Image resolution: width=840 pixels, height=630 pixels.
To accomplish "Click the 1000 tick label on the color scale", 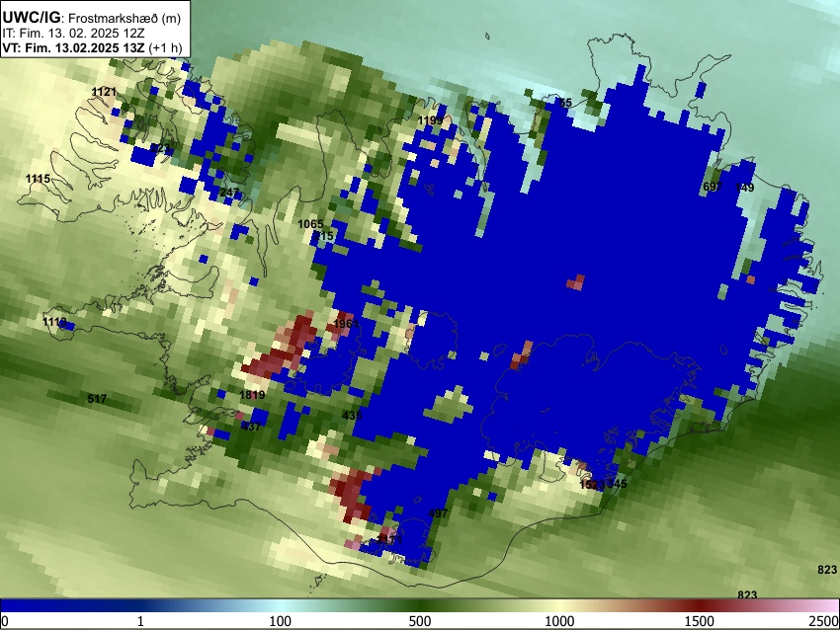I will 559,621.
